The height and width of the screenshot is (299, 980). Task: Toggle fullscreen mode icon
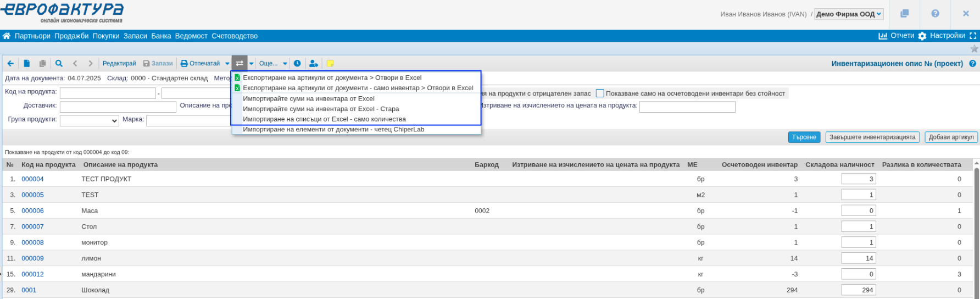point(973,36)
